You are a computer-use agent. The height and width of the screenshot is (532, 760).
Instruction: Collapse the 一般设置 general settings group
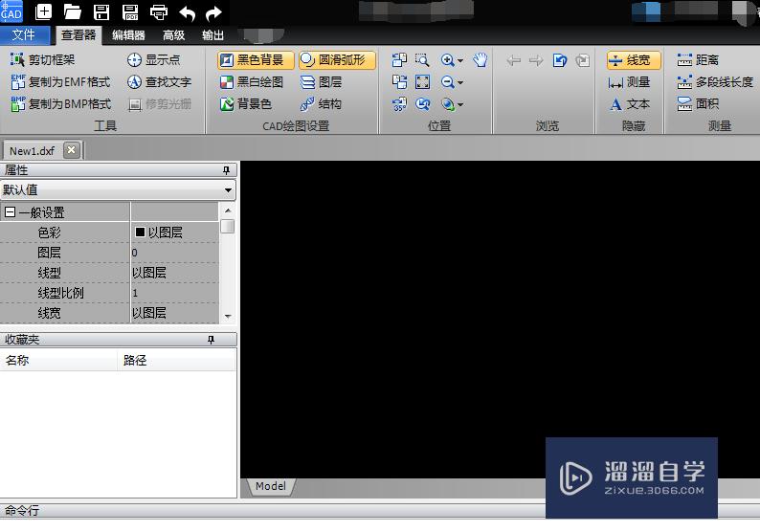10,211
